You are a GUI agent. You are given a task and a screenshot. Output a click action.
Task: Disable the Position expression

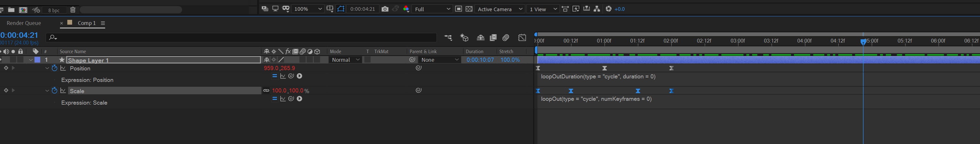[x=274, y=76]
